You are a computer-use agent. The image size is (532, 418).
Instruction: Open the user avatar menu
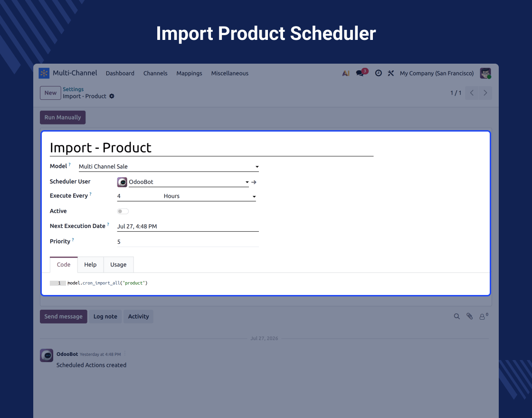coord(485,73)
